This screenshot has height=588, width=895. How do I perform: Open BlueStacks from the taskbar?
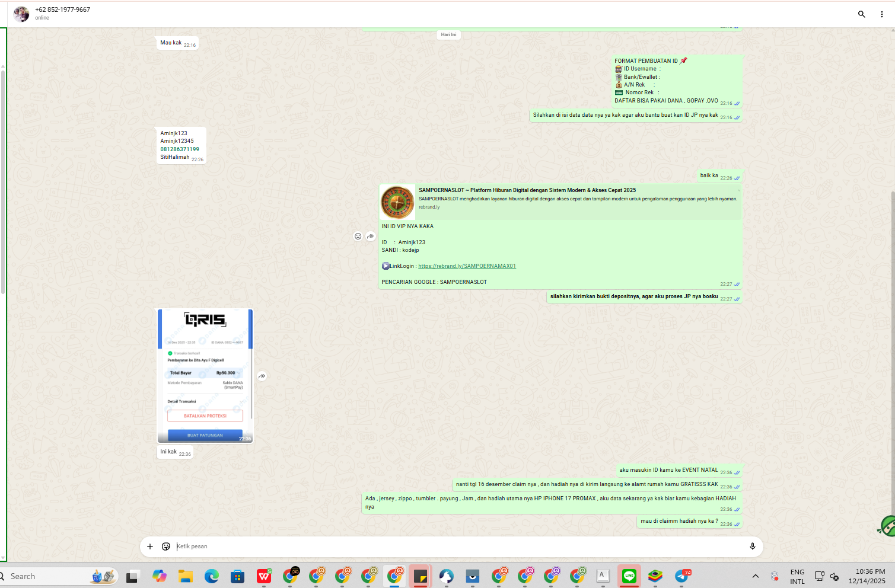(x=655, y=576)
